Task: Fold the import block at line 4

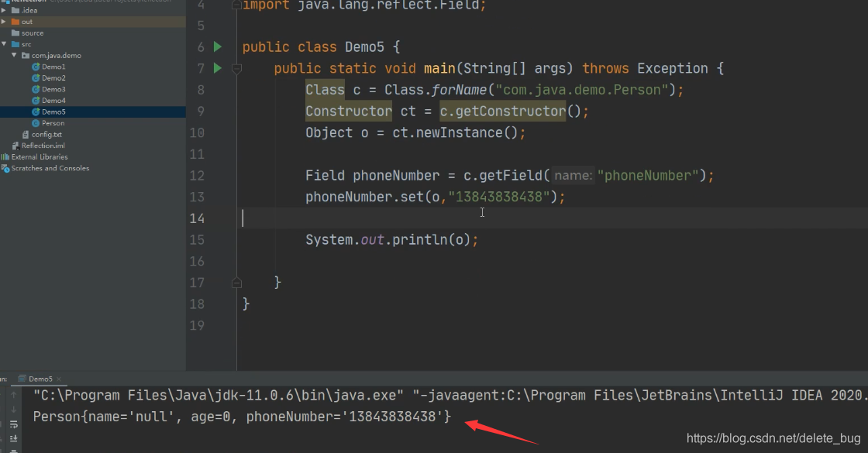Action: [236, 5]
